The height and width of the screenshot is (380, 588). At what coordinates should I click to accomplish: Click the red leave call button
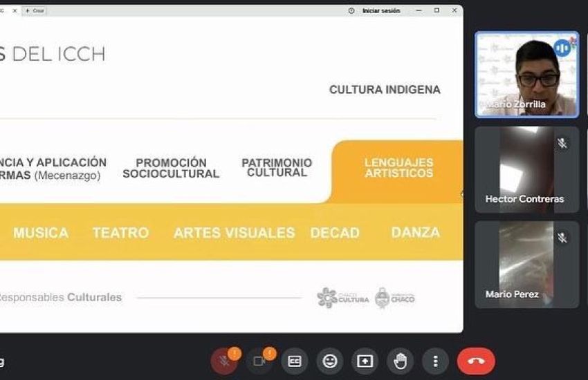(476, 361)
